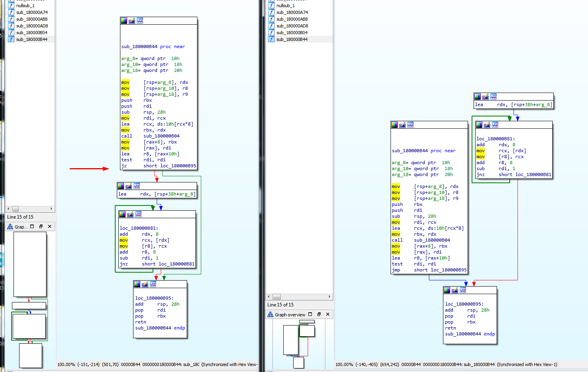The image size is (588, 372).
Task: Edit node comment icon on left window's entry block
Action: [132, 21]
